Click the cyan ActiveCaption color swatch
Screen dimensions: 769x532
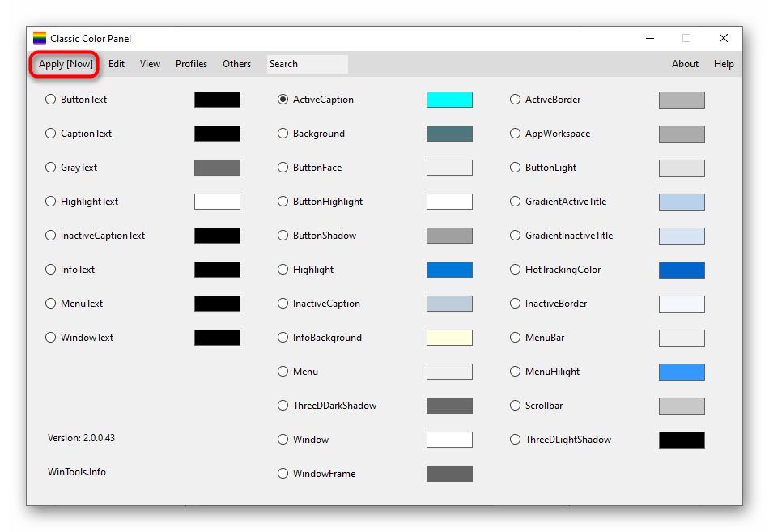click(x=449, y=100)
